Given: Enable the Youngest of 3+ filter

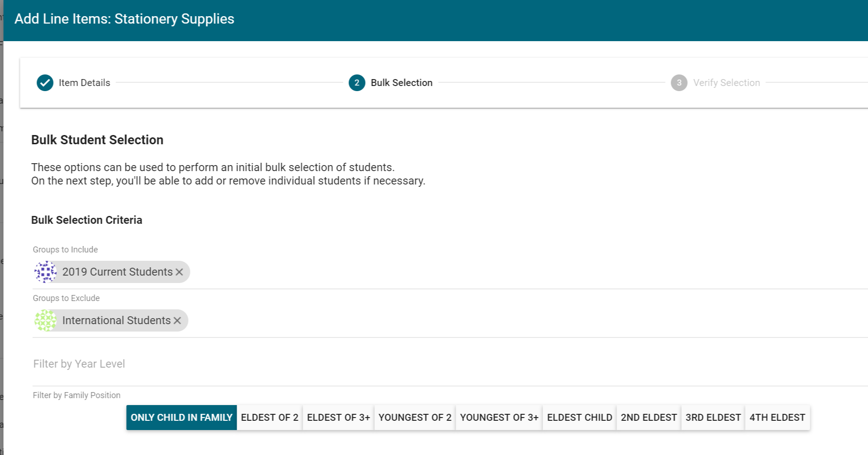Looking at the screenshot, I should click(499, 418).
